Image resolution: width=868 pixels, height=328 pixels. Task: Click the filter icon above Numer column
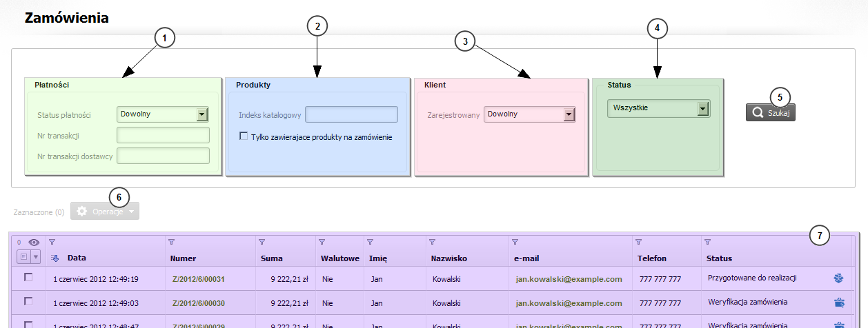pos(171,242)
